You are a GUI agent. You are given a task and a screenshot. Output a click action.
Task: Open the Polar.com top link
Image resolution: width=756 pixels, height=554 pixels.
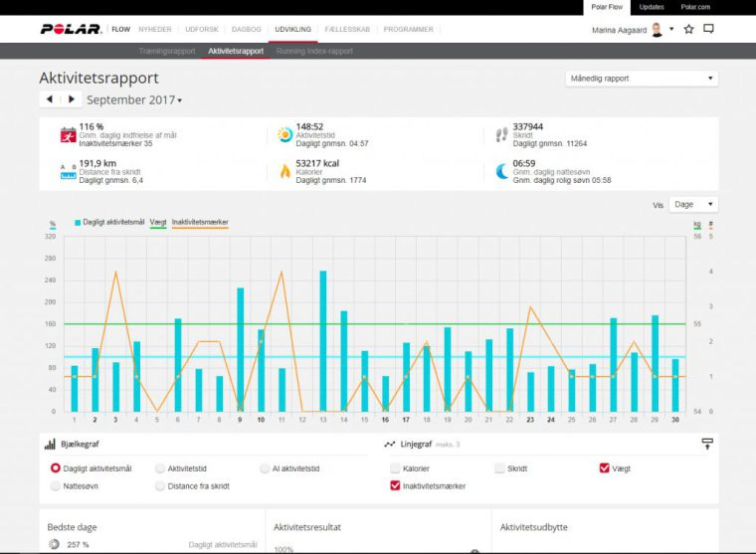click(x=695, y=7)
